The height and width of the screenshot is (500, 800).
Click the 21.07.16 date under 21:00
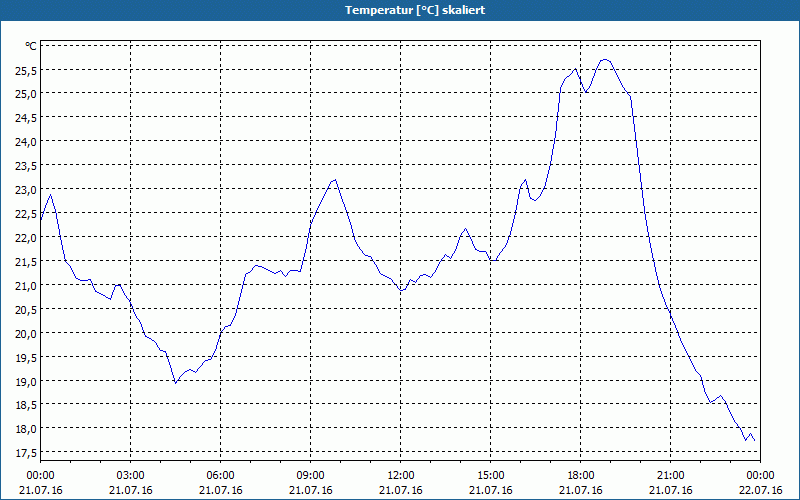pos(670,490)
